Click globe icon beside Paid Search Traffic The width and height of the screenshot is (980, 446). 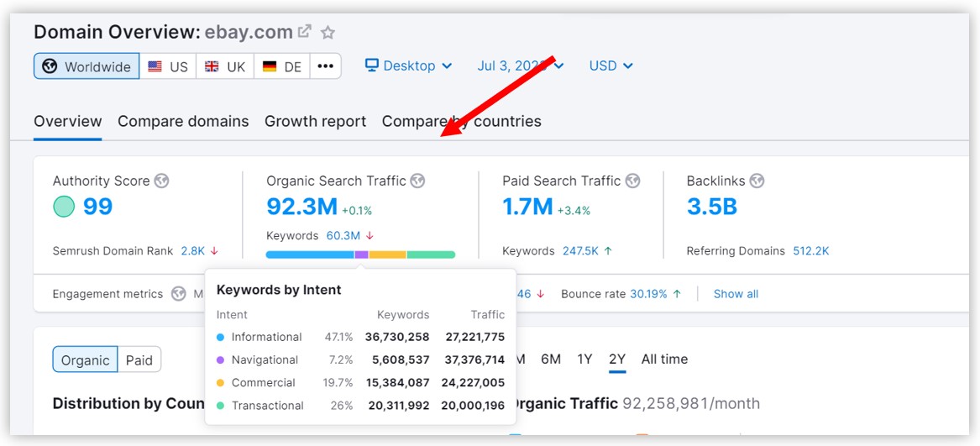tap(632, 181)
